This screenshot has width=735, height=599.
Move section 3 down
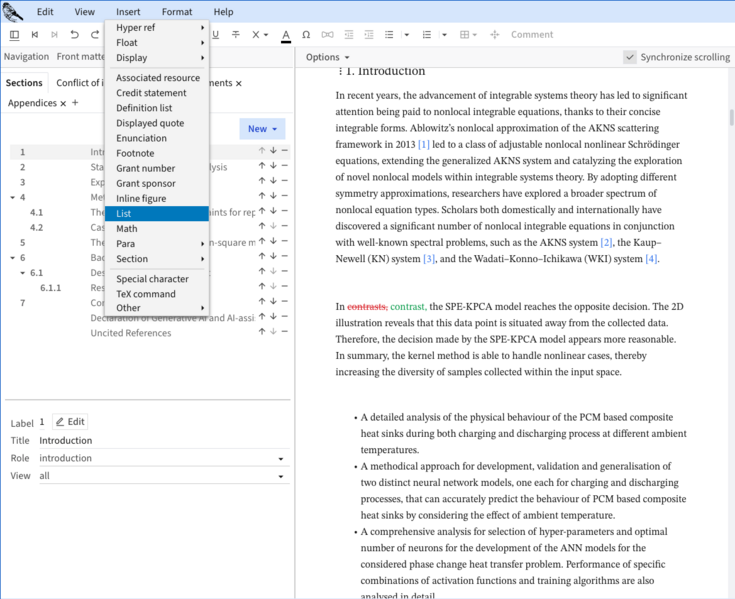pyautogui.click(x=273, y=180)
